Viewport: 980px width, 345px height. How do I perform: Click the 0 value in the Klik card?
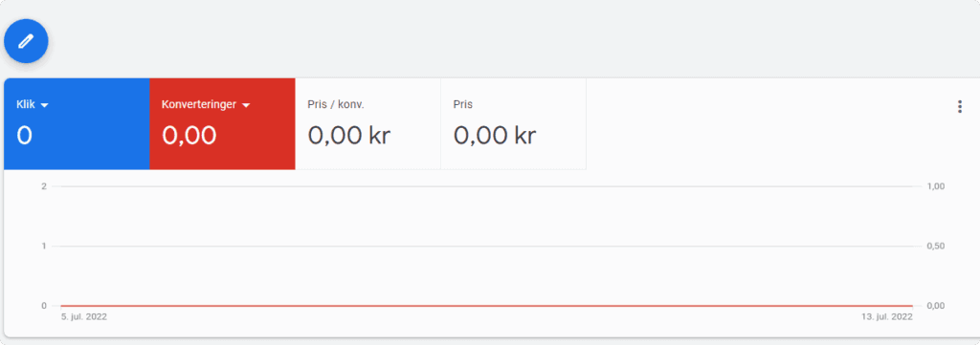(x=24, y=136)
